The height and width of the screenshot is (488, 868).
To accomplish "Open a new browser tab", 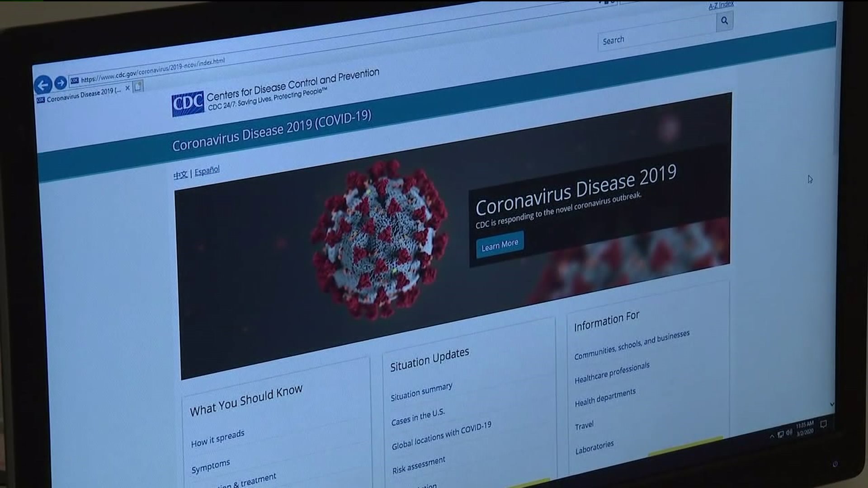I will pyautogui.click(x=138, y=86).
